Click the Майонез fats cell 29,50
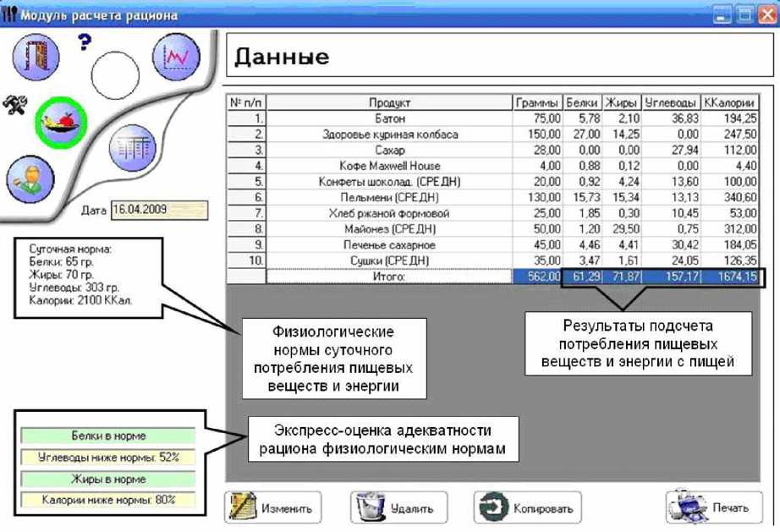Viewport: 780px width, 532px height. click(x=621, y=229)
